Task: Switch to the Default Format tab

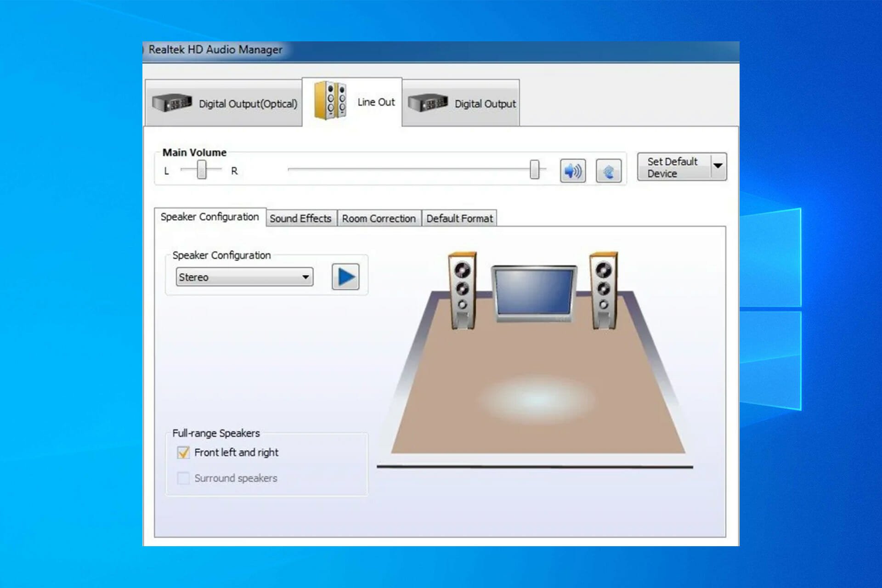Action: tap(459, 218)
